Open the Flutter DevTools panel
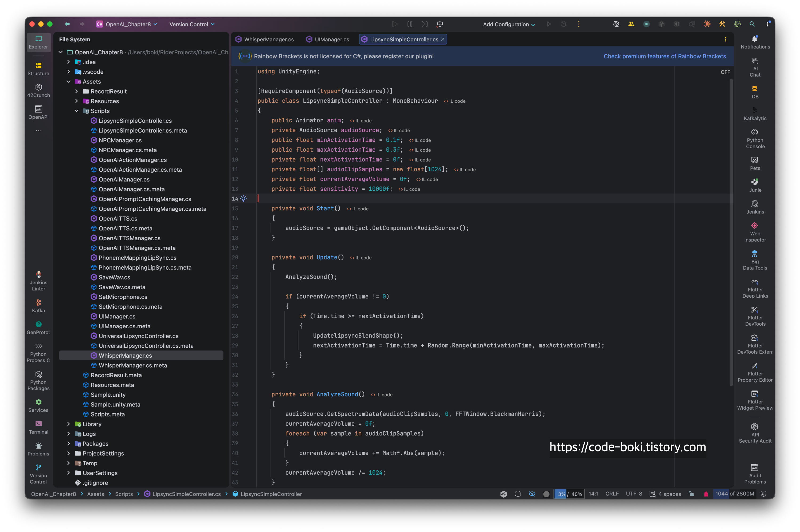The height and width of the screenshot is (532, 800). pos(755,316)
